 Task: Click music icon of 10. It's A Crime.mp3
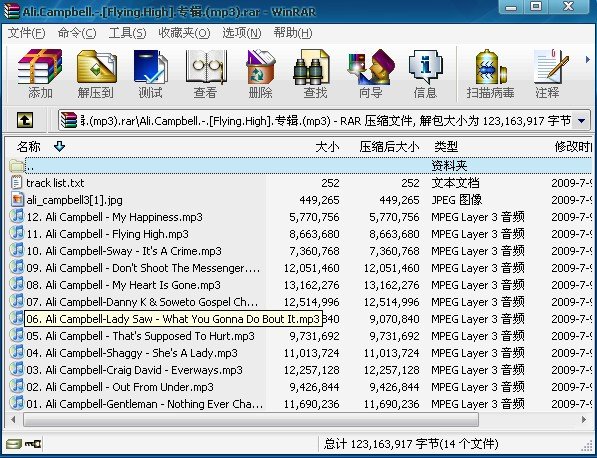[17, 250]
